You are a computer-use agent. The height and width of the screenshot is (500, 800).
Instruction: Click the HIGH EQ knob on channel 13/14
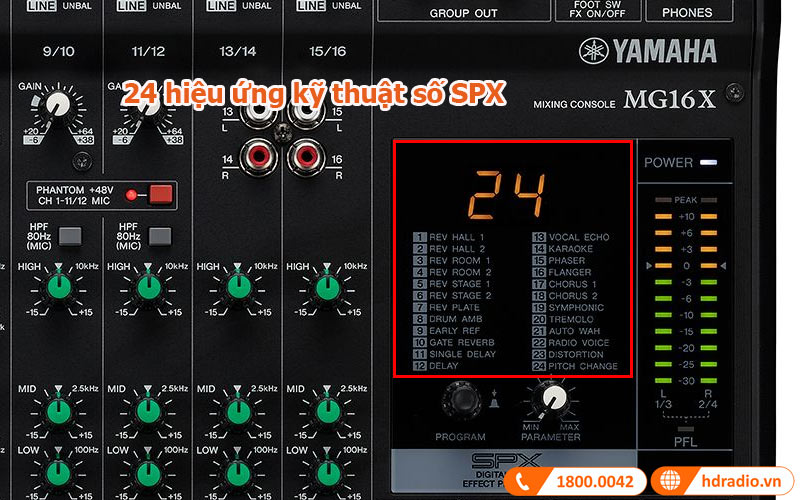pos(238,287)
